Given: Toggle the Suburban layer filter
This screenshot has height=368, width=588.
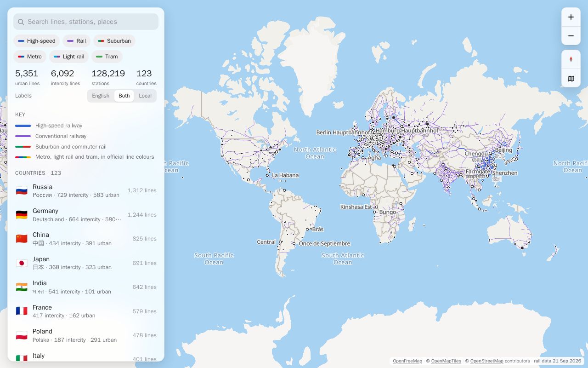Looking at the screenshot, I should coord(114,41).
